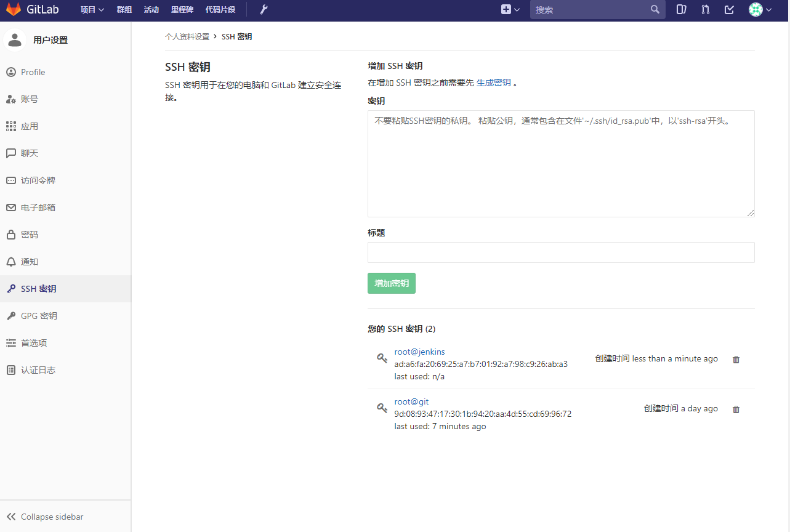Delete the root@jenkins SSH key
This screenshot has width=790, height=532.
(x=736, y=359)
